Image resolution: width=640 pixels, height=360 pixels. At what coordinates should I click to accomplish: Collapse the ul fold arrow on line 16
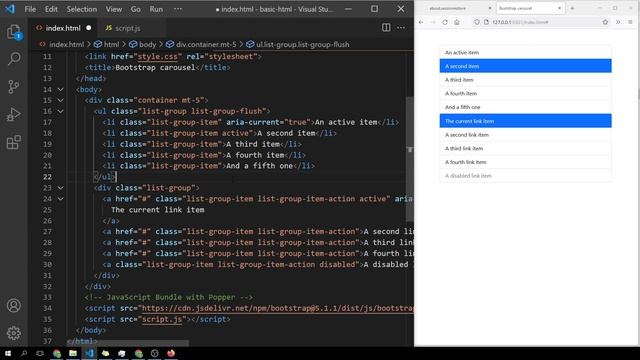pyautogui.click(x=60, y=111)
